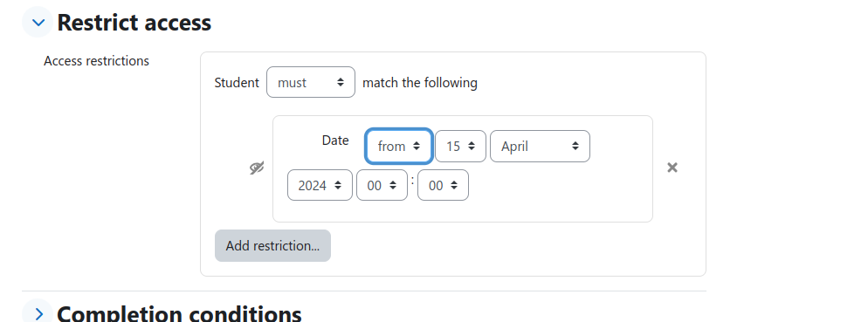Collapse the Restrict access section chevron

(38, 23)
